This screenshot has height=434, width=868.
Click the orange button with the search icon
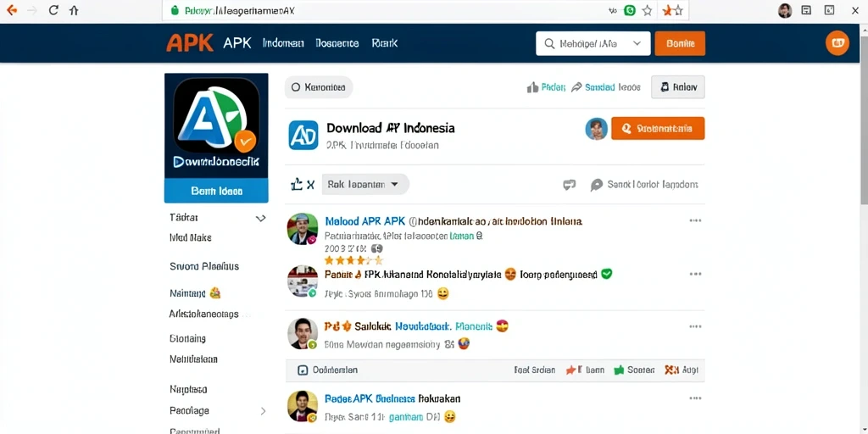(x=658, y=129)
